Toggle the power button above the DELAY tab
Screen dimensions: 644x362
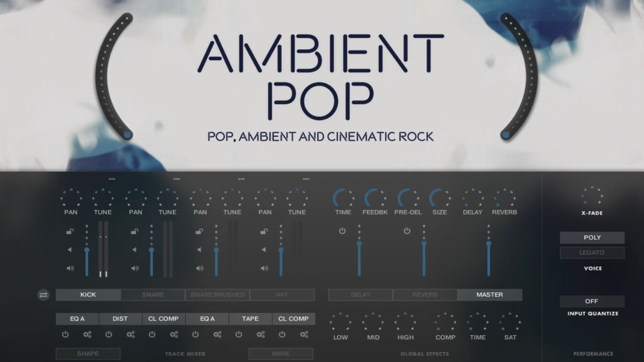point(342,231)
